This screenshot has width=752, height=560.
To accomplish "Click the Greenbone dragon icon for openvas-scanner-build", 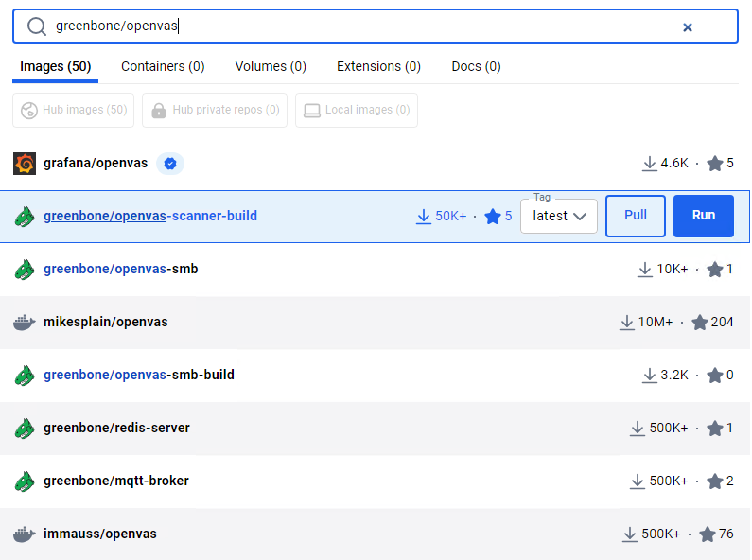I will pos(25,217).
